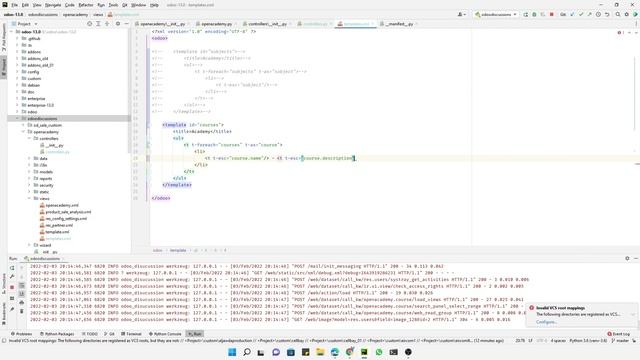640x360 pixels.
Task: Expand the custom folder
Action: [18, 78]
